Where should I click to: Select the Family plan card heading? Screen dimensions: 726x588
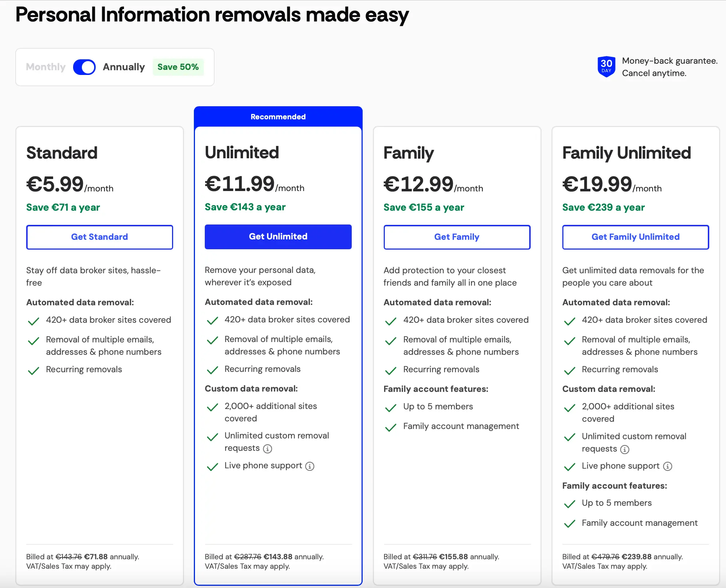click(409, 153)
